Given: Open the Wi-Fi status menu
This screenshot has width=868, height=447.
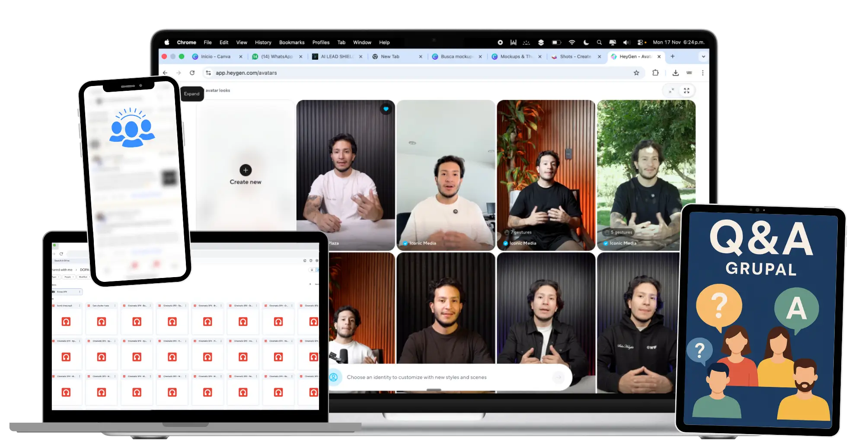Looking at the screenshot, I should pyautogui.click(x=572, y=42).
